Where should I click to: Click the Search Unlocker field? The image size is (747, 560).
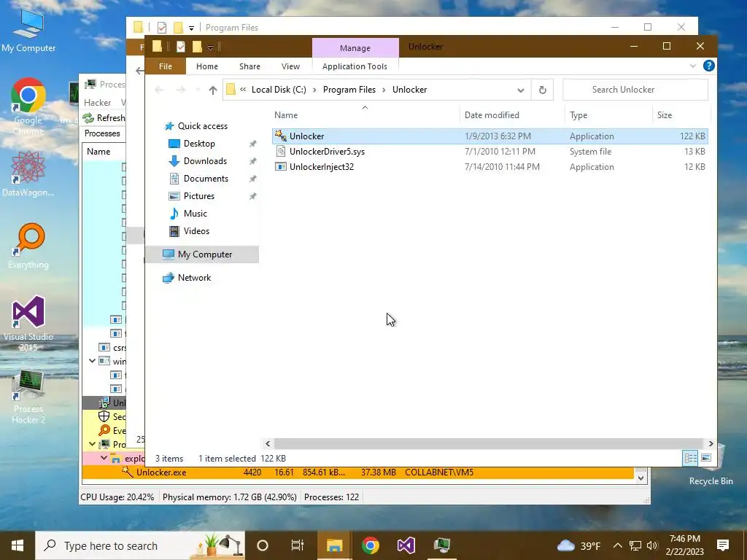[635, 90]
